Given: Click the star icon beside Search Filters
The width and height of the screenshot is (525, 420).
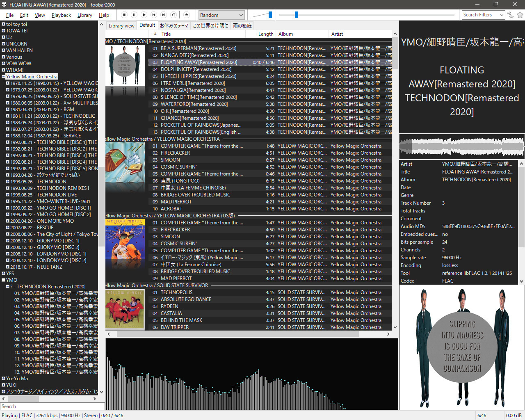Looking at the screenshot, I should pyautogui.click(x=520, y=15).
